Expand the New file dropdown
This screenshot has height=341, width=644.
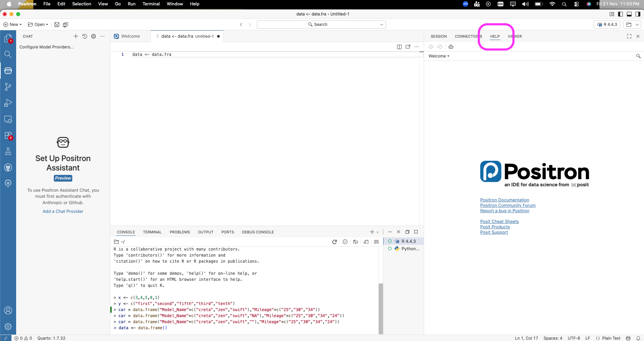pos(12,25)
